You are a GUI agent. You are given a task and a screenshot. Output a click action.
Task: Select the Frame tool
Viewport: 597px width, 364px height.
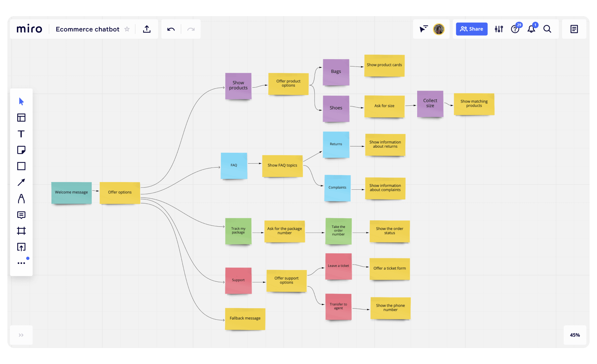click(x=21, y=231)
